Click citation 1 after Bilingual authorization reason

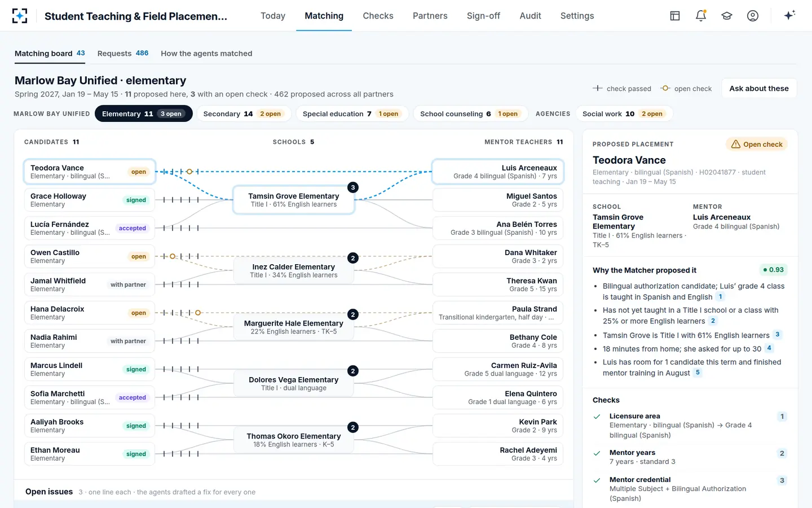[720, 297]
